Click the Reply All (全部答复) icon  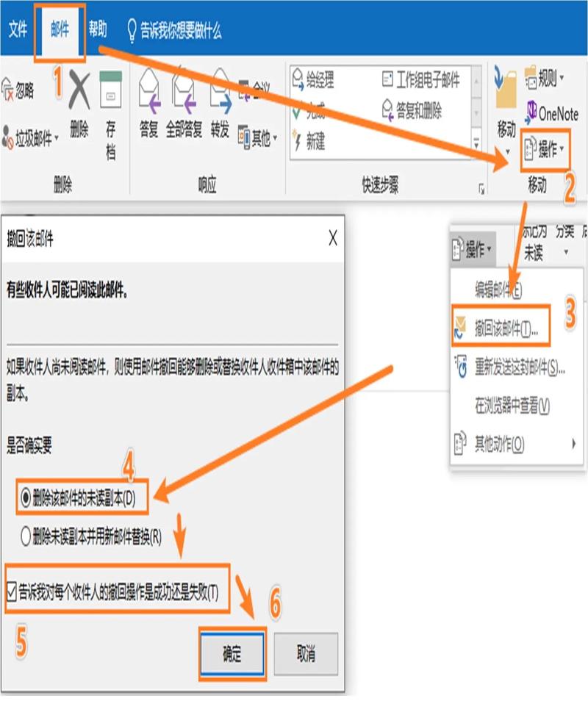pyautogui.click(x=184, y=93)
